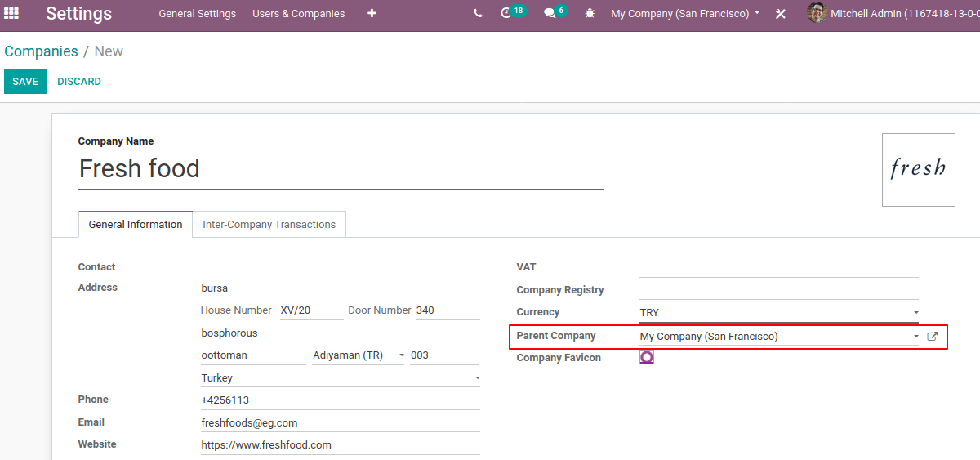The image size is (980, 460).
Task: Switch to General Information tab
Action: click(x=136, y=224)
